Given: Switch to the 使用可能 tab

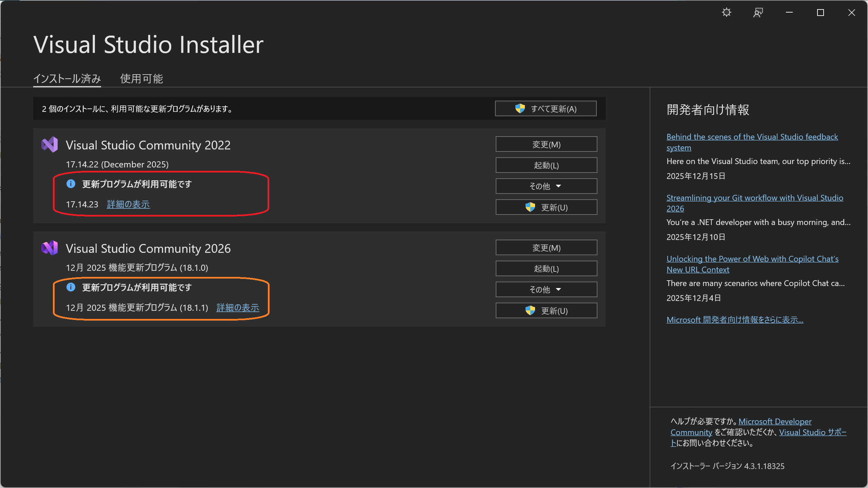Looking at the screenshot, I should tap(141, 79).
